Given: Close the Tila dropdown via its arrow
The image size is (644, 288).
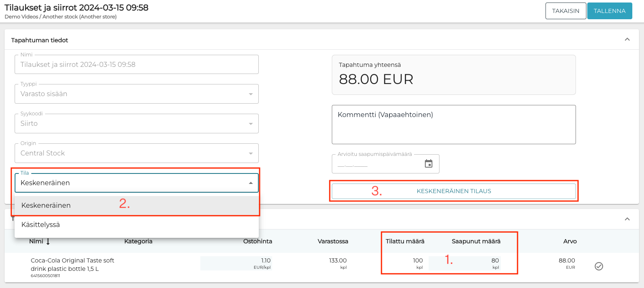Looking at the screenshot, I should 250,183.
